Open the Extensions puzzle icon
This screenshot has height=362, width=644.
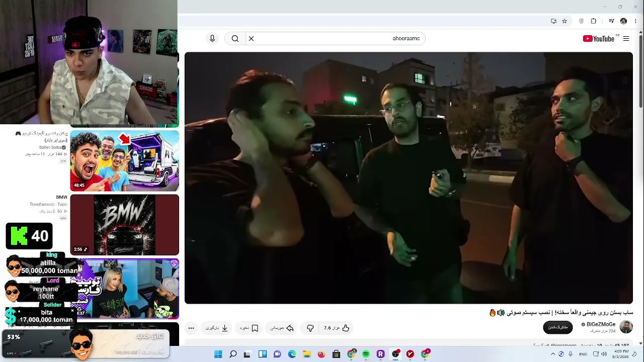[x=594, y=21]
